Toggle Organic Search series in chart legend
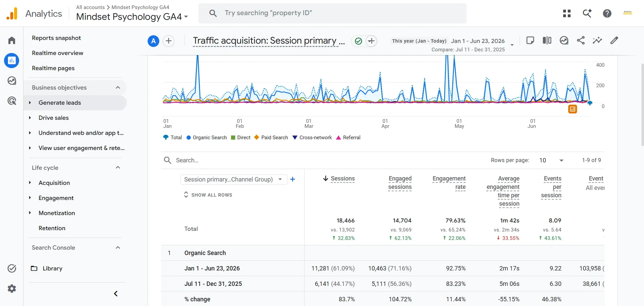Viewport: 644px width, 306px height. 207,138
